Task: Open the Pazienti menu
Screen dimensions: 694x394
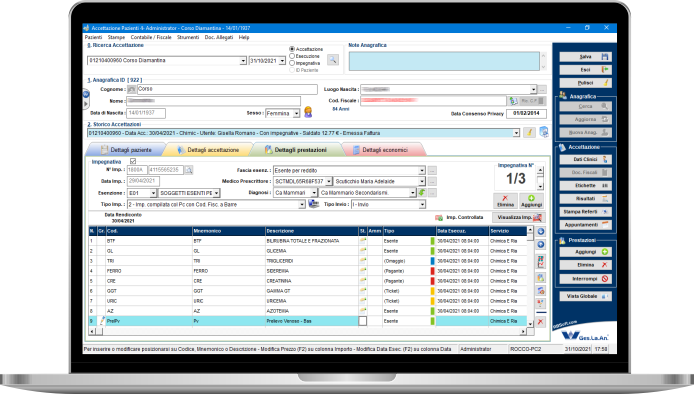Action: coord(93,38)
